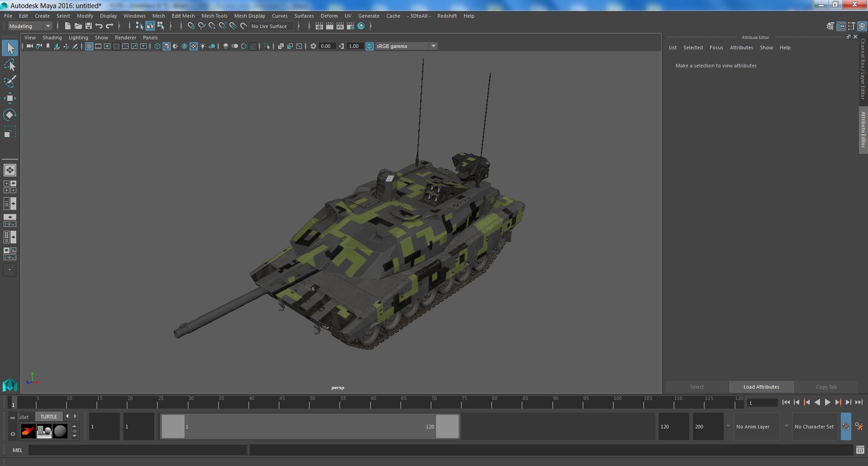
Task: Choose the Move tool
Action: tap(10, 98)
